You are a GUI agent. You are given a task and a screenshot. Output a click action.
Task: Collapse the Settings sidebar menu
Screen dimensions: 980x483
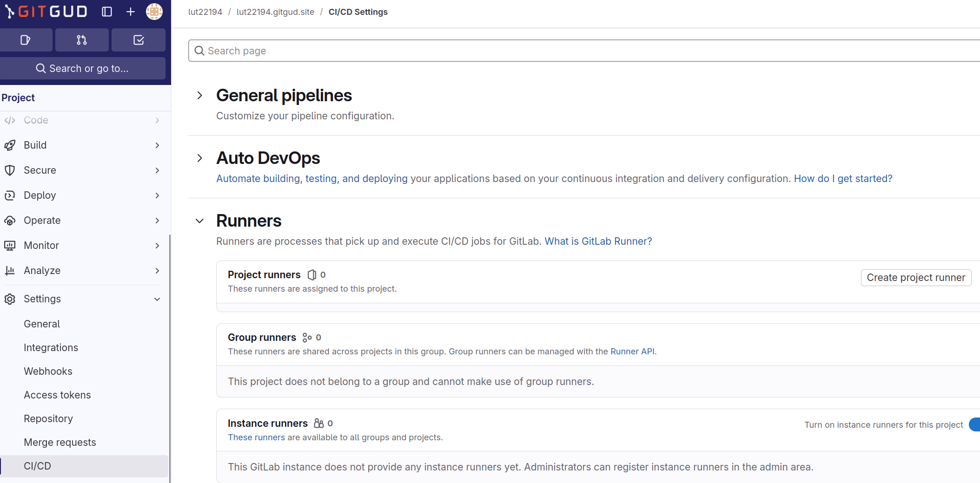[157, 299]
